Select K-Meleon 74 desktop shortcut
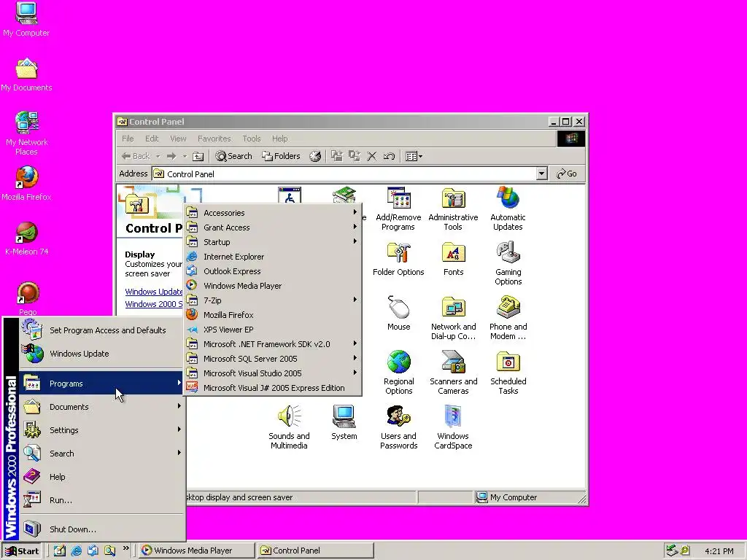The image size is (747, 560). pyautogui.click(x=26, y=238)
